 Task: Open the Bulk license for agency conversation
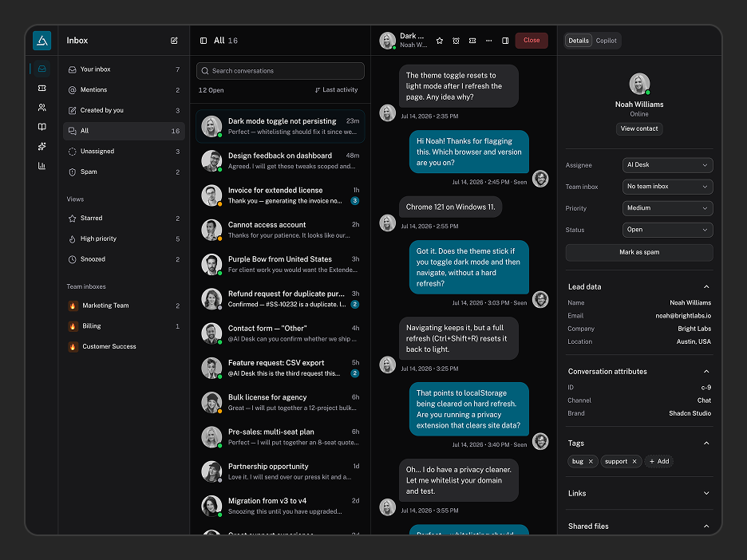pos(280,403)
